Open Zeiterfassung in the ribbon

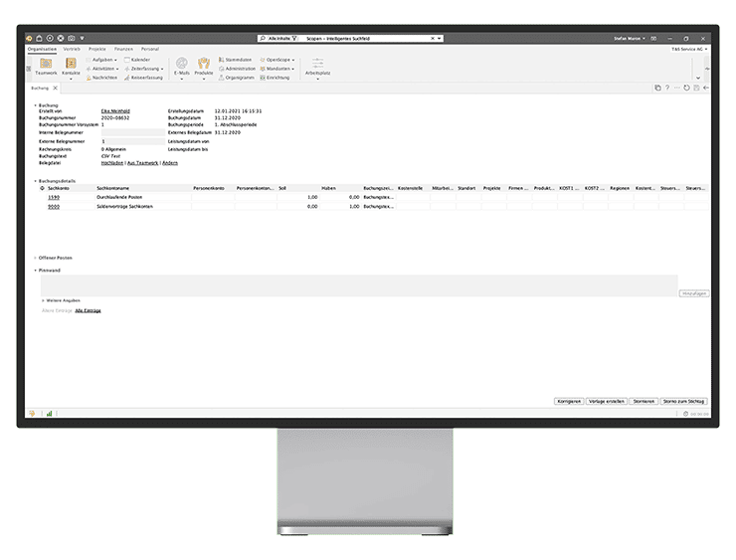point(143,69)
